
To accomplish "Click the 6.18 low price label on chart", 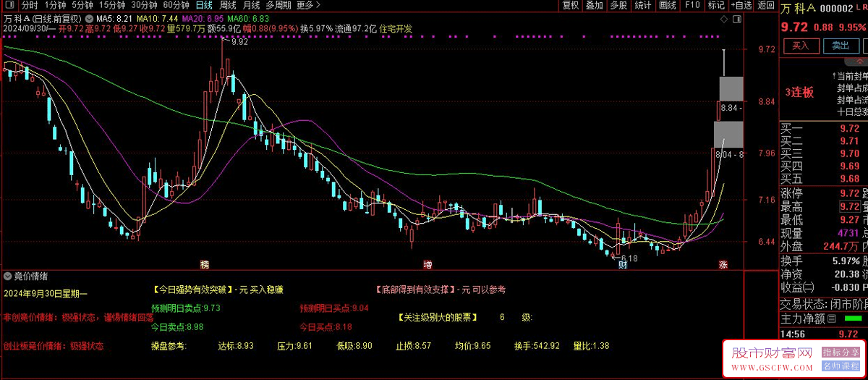I will click(x=629, y=258).
